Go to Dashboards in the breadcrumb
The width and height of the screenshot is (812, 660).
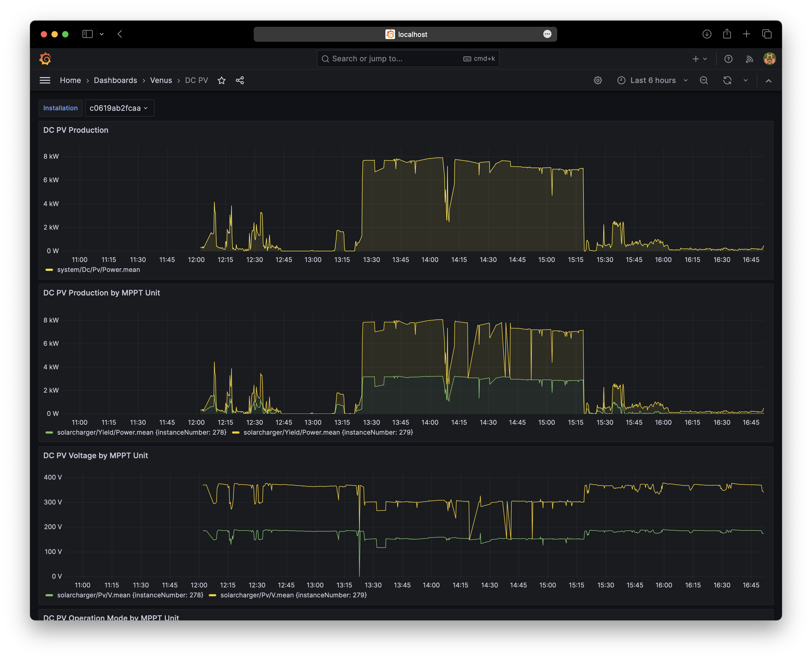coord(115,80)
